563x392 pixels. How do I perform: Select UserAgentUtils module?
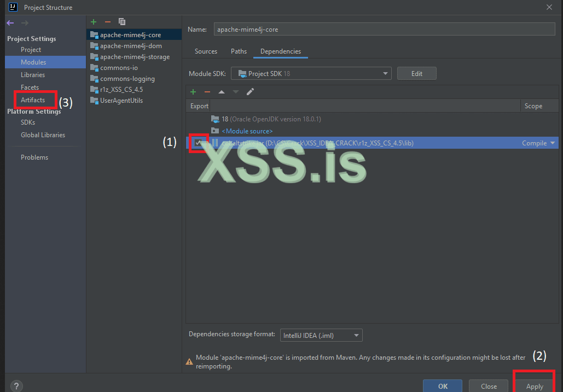coord(134,101)
